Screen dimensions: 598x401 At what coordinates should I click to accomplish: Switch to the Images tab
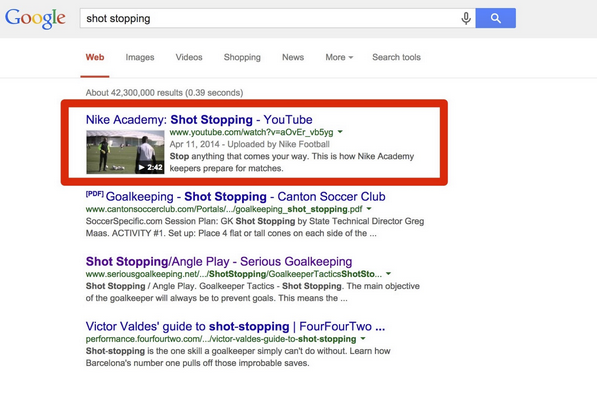tap(140, 57)
